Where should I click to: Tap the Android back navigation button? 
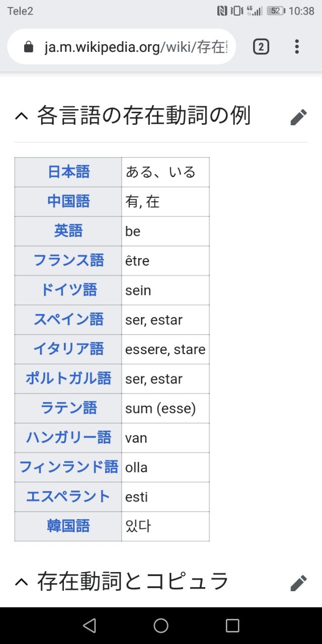pyautogui.click(x=90, y=625)
